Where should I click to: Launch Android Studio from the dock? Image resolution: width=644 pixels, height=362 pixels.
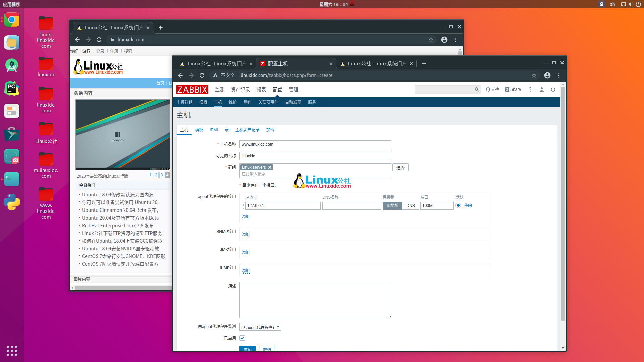pos(12,65)
